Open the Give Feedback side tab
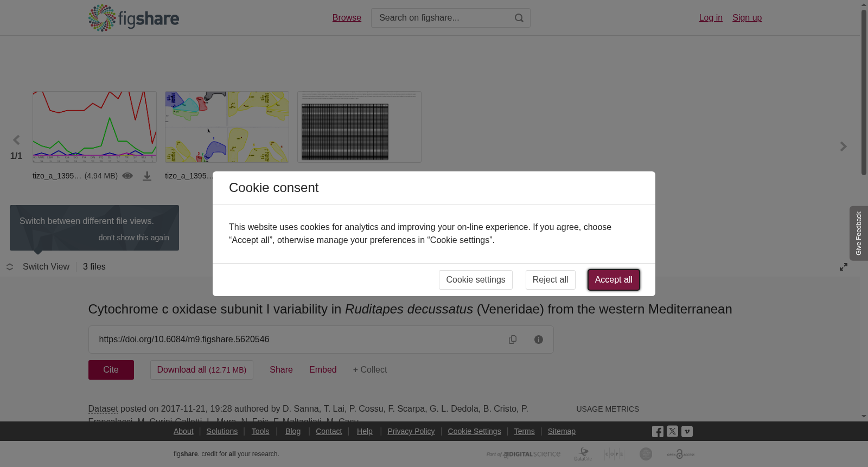The width and height of the screenshot is (868, 467). click(x=859, y=233)
